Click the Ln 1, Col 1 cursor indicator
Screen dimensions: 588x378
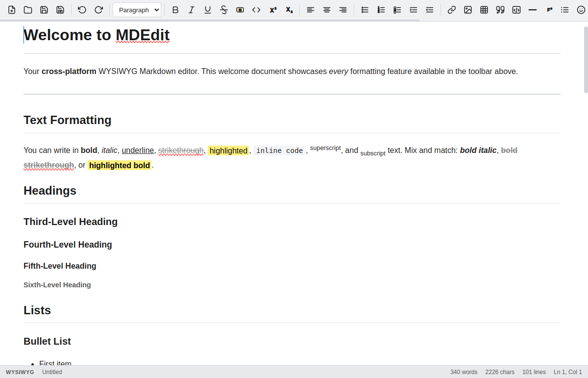[x=568, y=372]
